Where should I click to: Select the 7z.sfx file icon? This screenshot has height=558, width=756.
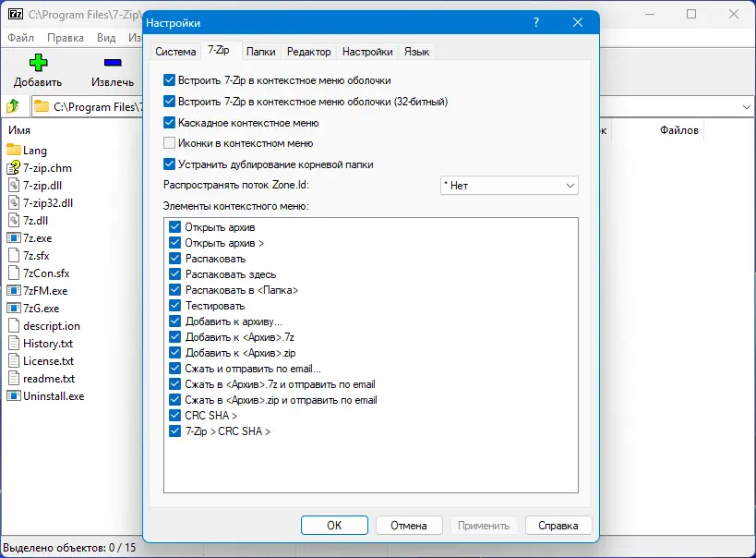(x=14, y=255)
